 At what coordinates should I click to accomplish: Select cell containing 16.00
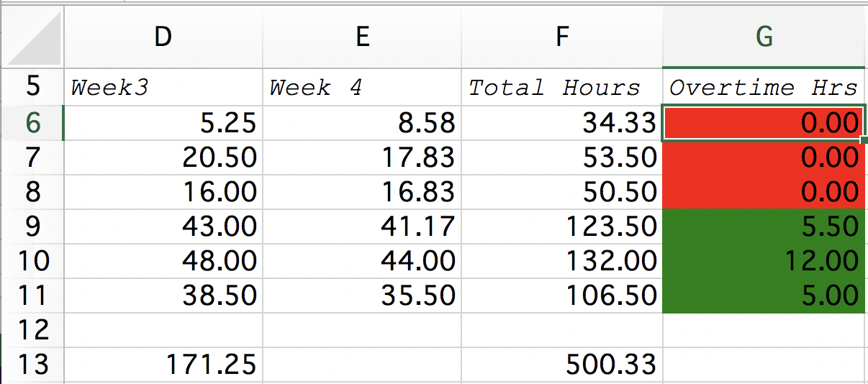click(163, 192)
